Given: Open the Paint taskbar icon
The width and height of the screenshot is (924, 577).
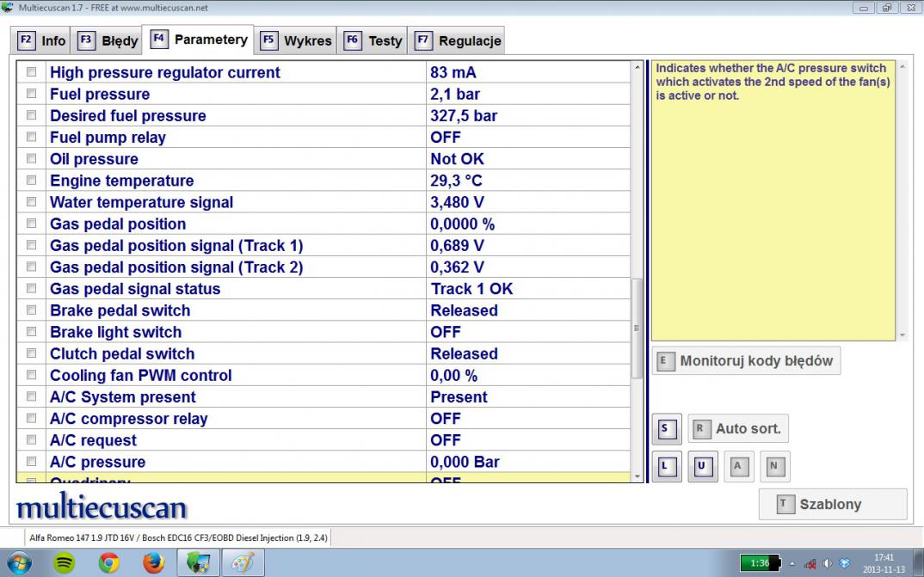Looking at the screenshot, I should coord(243,563).
